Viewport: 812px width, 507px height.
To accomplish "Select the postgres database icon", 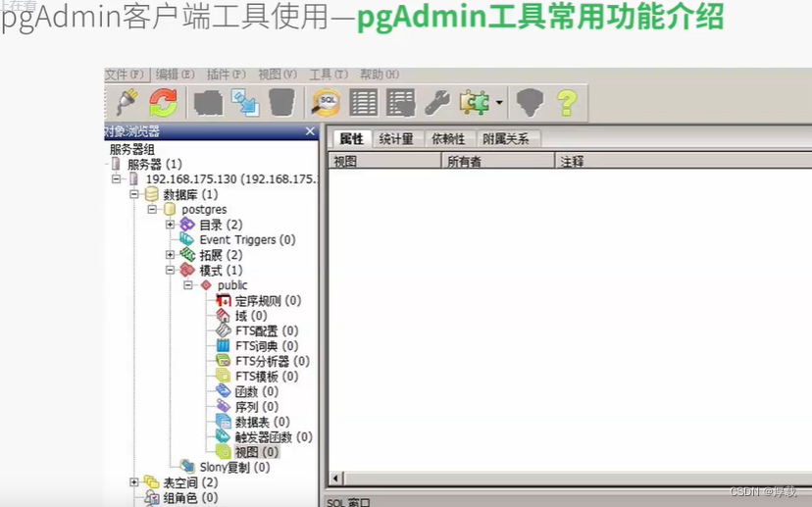I will (x=170, y=209).
